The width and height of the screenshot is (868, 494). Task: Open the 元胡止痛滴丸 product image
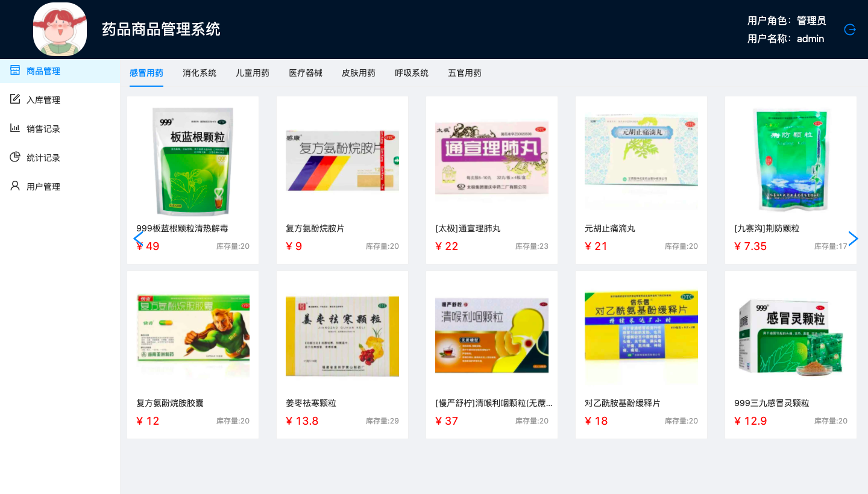[641, 161]
